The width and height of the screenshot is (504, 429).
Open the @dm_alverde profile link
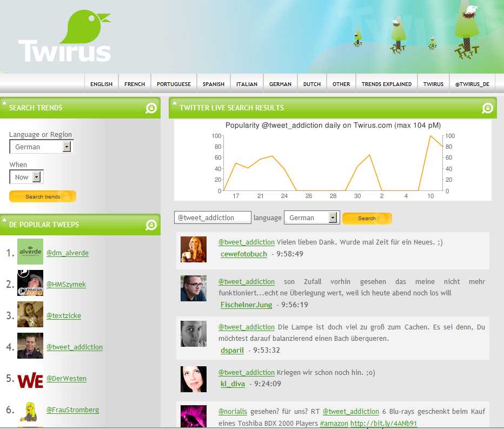(68, 253)
